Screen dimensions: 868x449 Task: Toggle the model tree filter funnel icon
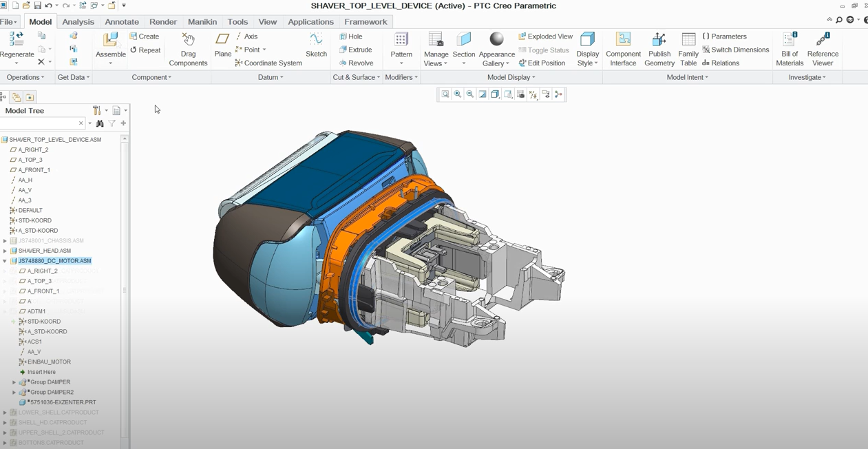click(112, 123)
